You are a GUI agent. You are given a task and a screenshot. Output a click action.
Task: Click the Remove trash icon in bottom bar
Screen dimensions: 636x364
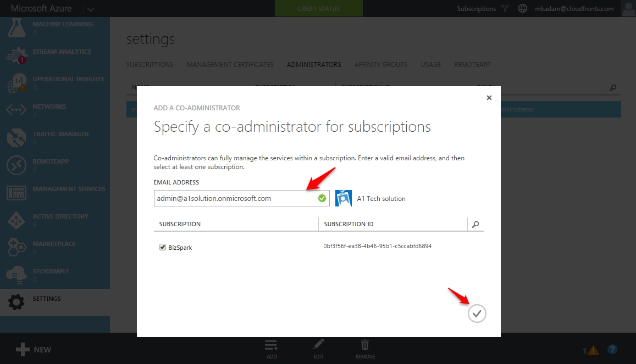[365, 345]
